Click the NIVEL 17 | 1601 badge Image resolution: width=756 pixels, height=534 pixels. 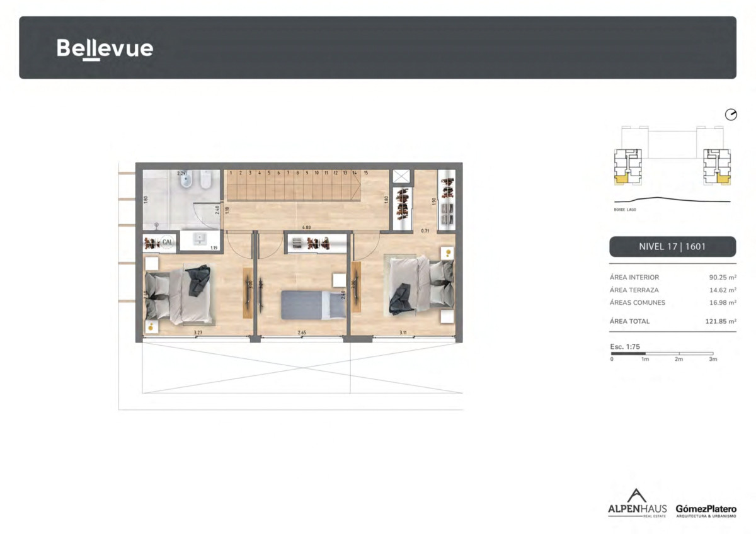point(673,247)
